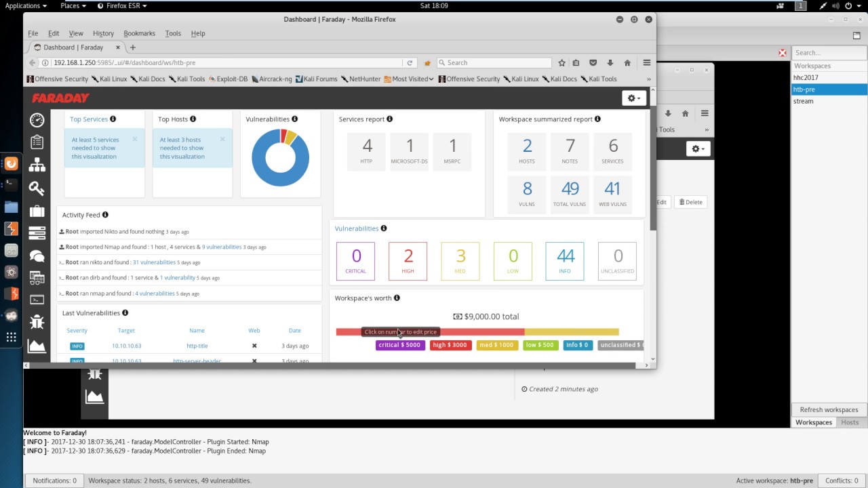868x488 pixels.
Task: Open the Tools menu in Firefox
Action: pos(173,33)
